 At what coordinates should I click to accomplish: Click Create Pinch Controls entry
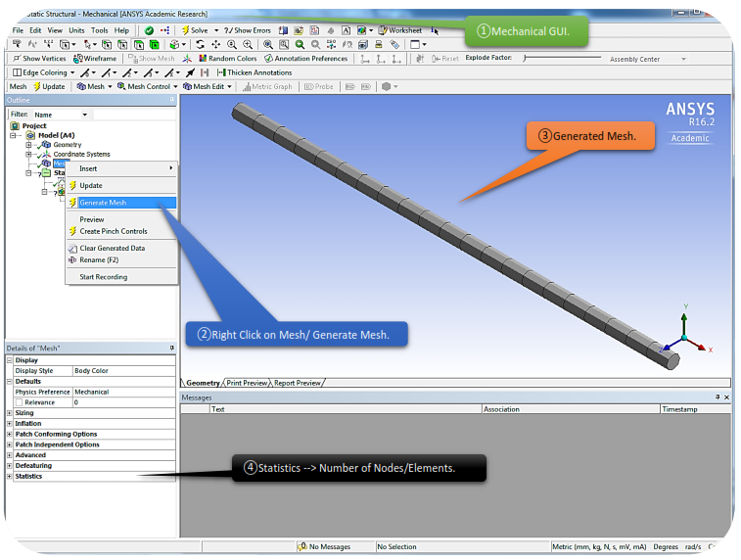pyautogui.click(x=113, y=232)
